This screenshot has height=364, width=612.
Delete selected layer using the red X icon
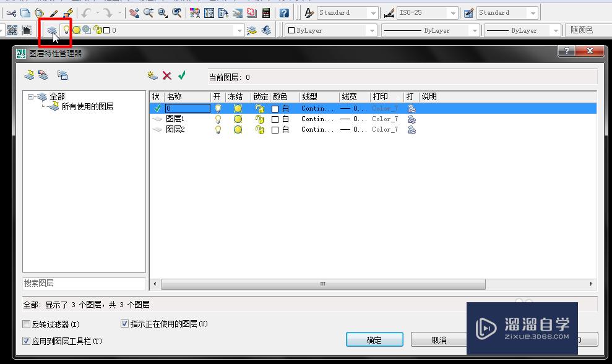click(168, 75)
